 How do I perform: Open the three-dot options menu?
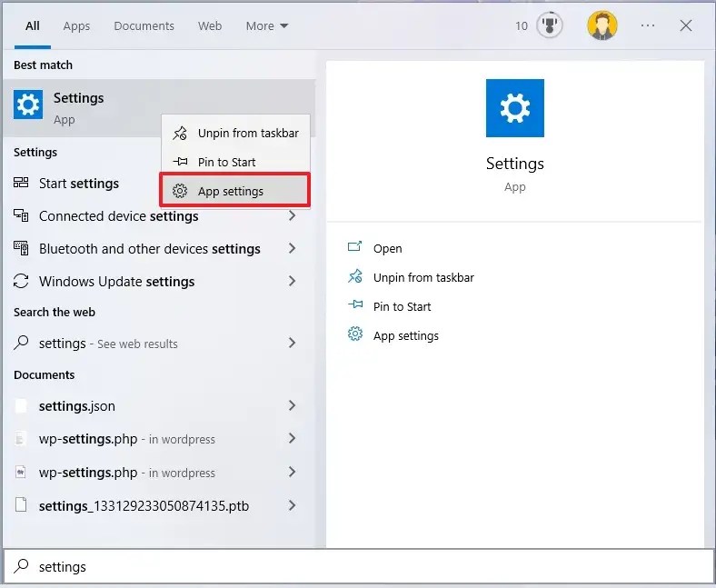tap(648, 25)
